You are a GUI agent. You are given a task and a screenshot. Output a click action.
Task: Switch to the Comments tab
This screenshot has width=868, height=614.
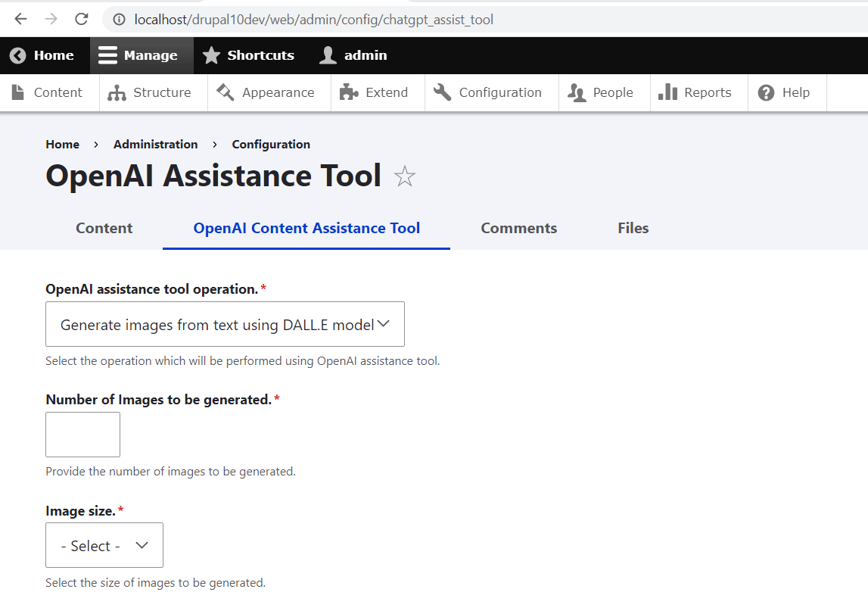click(518, 228)
